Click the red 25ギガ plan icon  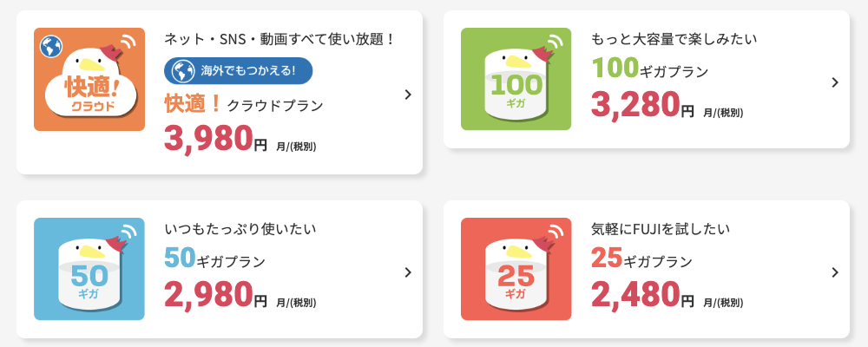click(516, 269)
